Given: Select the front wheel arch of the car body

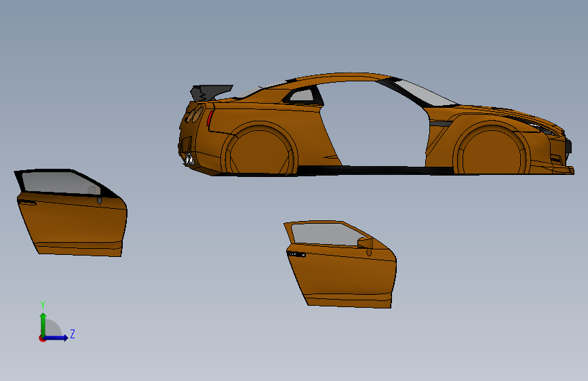Looking at the screenshot, I should click(x=492, y=148).
